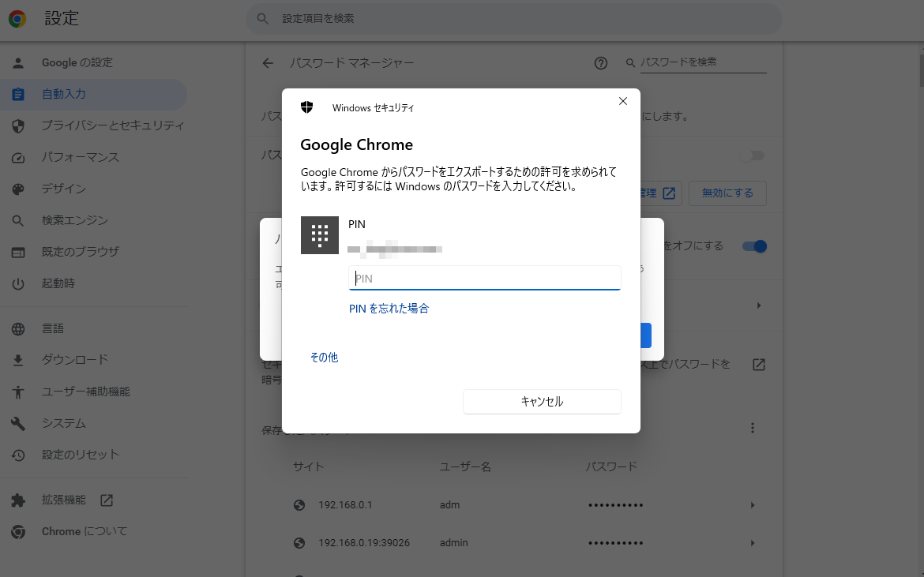Open the デザイン settings section
The image size is (924, 577).
click(94, 189)
